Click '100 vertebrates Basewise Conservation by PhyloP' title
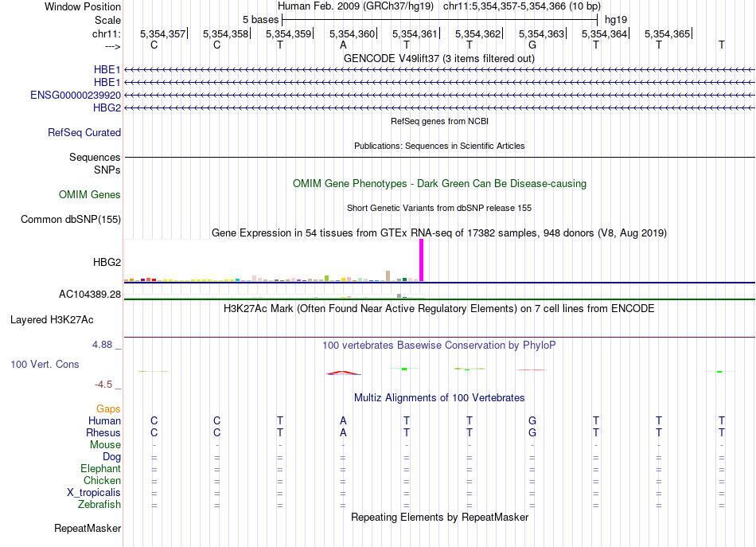The width and height of the screenshot is (756, 547). (x=439, y=345)
